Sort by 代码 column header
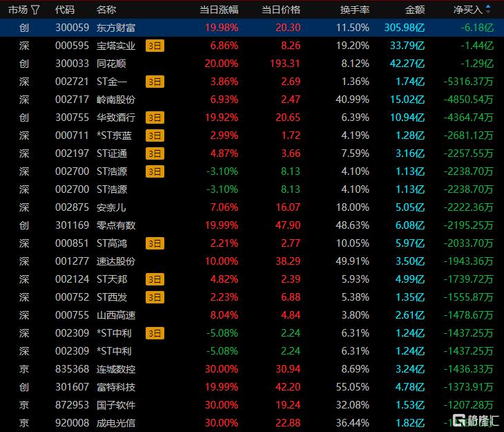Image resolution: width=504 pixels, height=432 pixels. click(65, 10)
